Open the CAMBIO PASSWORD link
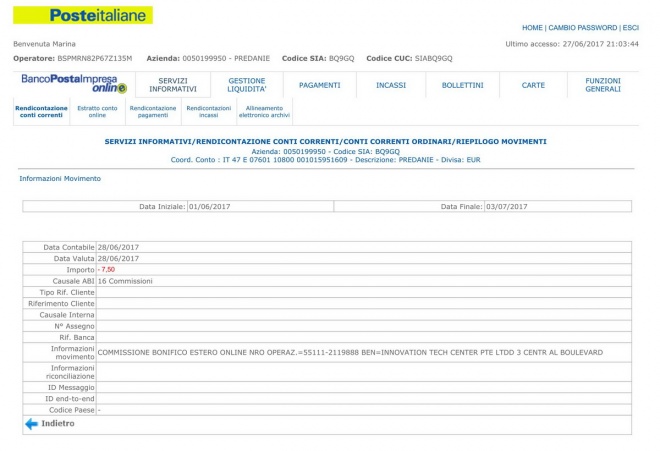 point(582,28)
